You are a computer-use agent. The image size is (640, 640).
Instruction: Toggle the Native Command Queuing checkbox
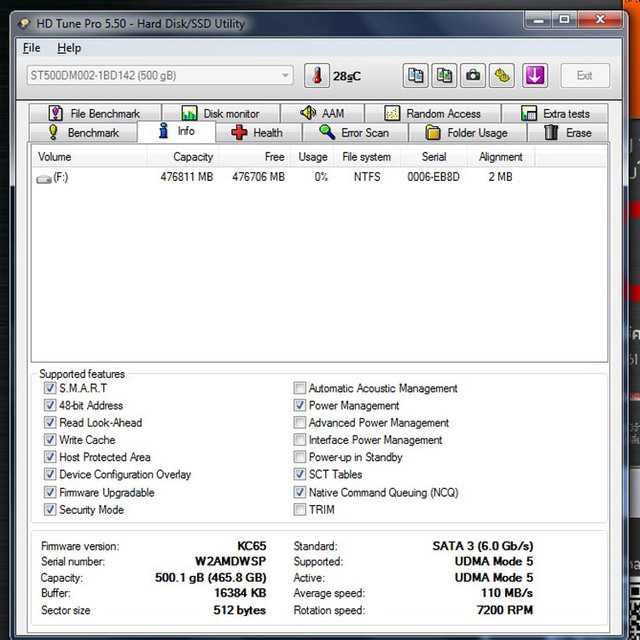click(300, 492)
